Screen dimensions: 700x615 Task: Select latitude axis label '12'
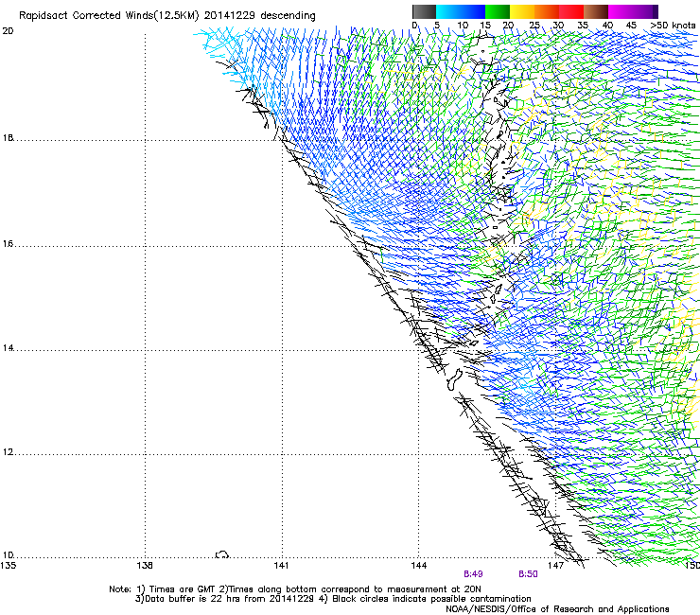(8, 452)
